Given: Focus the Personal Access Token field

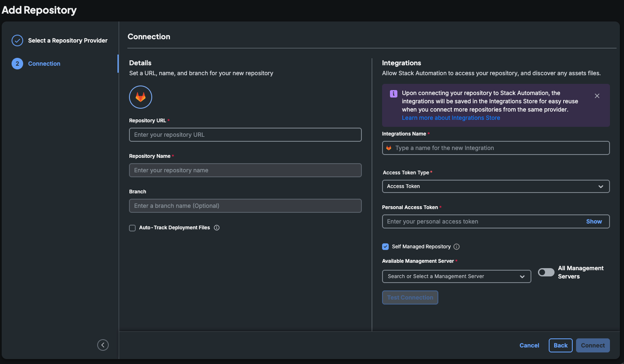Looking at the screenshot, I should pos(496,221).
